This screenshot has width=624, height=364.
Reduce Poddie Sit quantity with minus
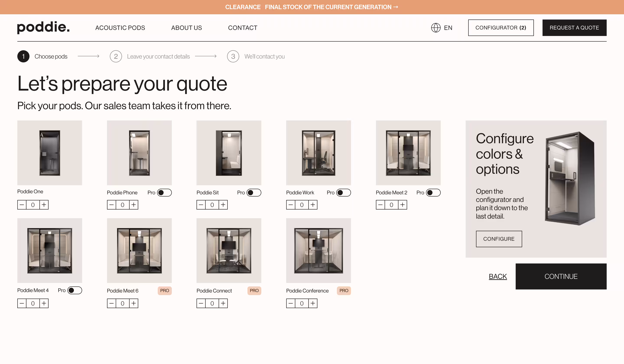coord(201,205)
